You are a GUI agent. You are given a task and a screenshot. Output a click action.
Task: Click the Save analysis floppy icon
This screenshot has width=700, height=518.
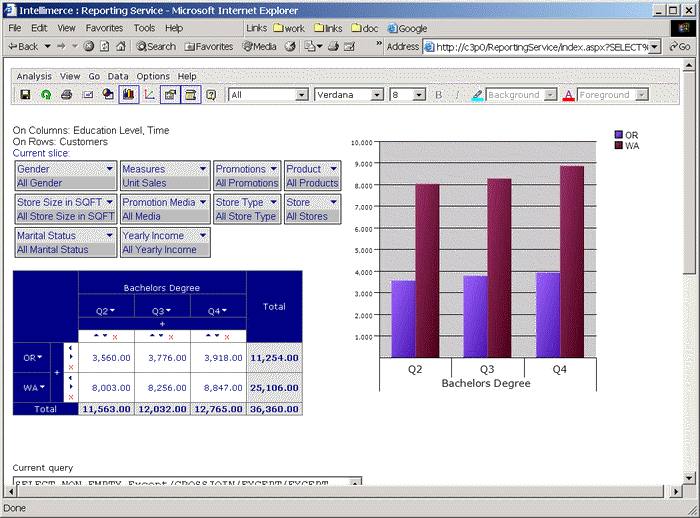click(x=25, y=94)
